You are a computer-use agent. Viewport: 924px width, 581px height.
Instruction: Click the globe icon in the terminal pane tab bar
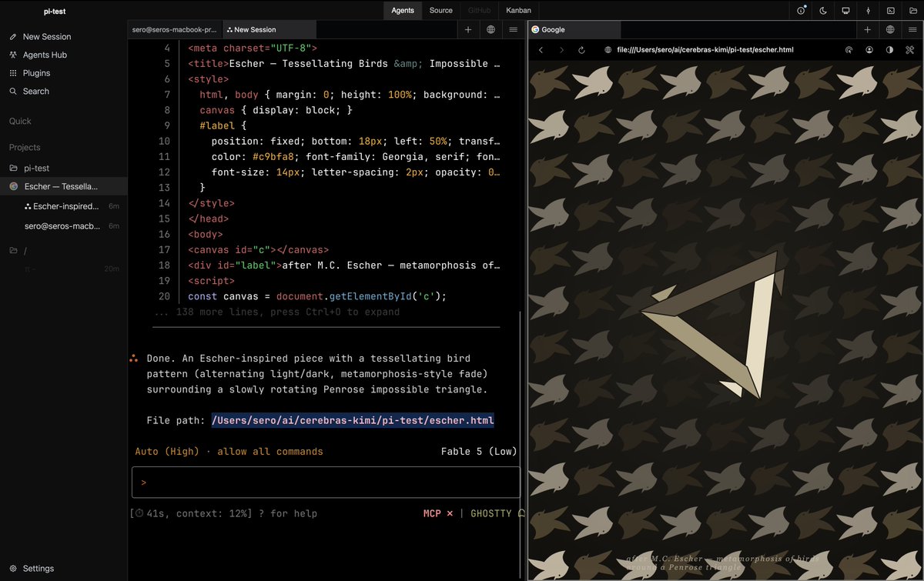pos(490,29)
